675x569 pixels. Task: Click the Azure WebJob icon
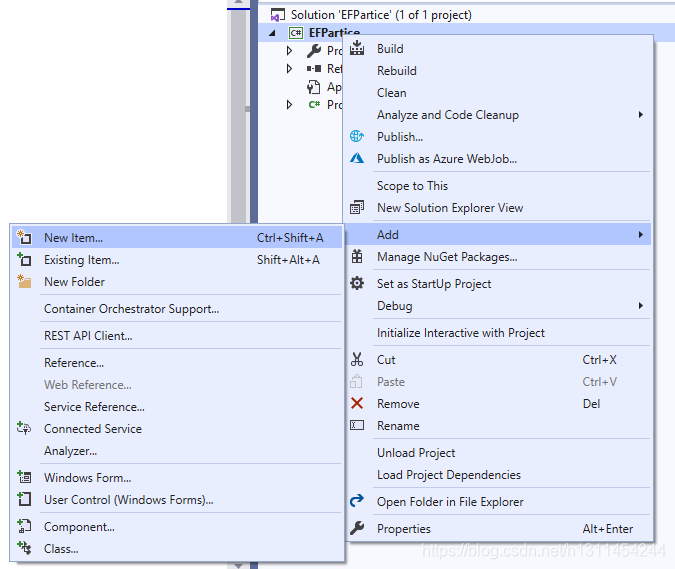[x=357, y=158]
